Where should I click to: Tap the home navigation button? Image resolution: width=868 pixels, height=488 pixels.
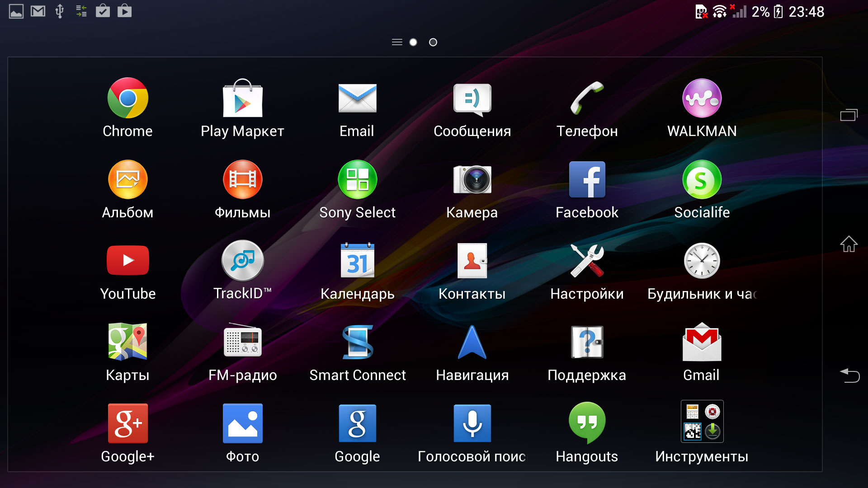click(x=849, y=244)
